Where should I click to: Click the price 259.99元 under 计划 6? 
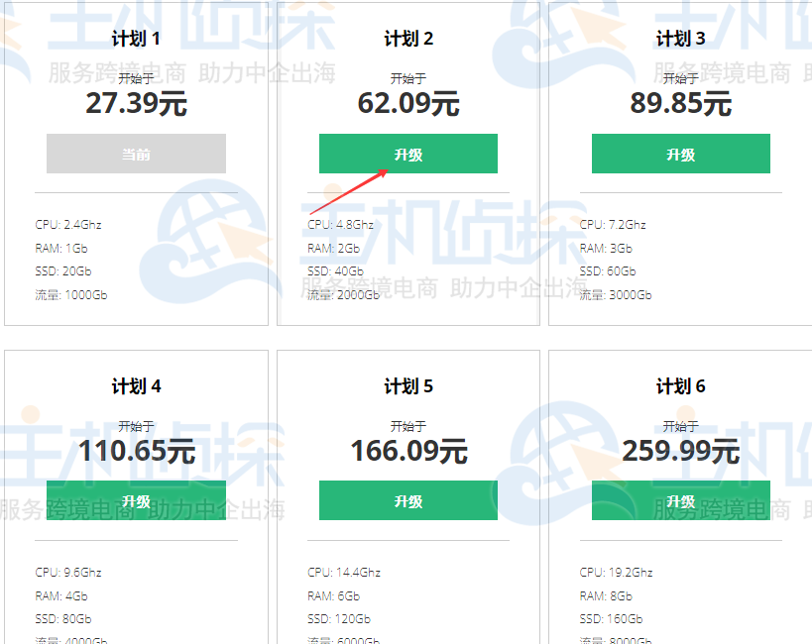(680, 451)
